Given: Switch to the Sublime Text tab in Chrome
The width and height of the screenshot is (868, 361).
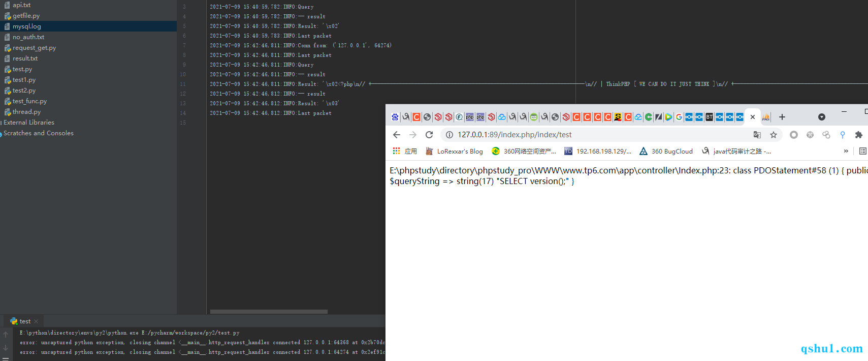Looking at the screenshot, I should click(618, 117).
